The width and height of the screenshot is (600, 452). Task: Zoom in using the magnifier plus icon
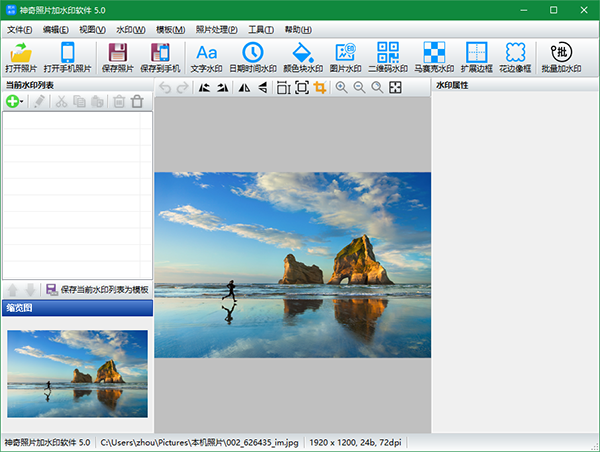click(x=342, y=88)
